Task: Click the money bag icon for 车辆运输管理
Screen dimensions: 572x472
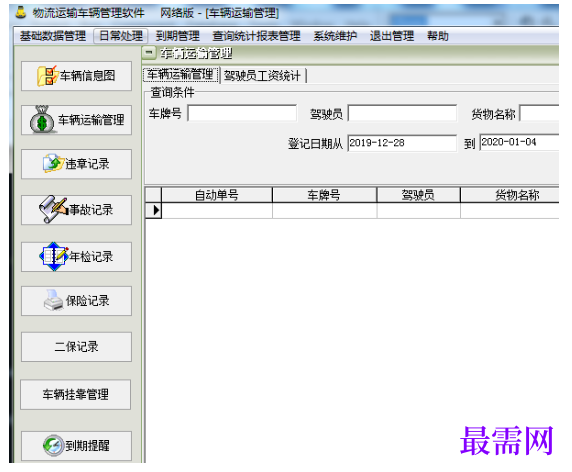Action: tap(42, 119)
